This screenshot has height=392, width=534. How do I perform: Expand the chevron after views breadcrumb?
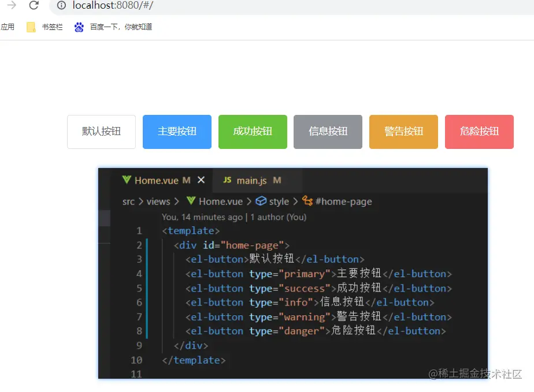[176, 201]
